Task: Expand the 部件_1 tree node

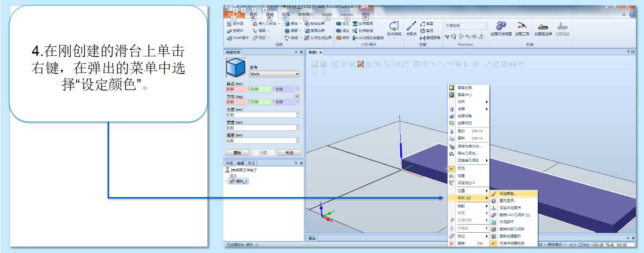Action: click(227, 181)
